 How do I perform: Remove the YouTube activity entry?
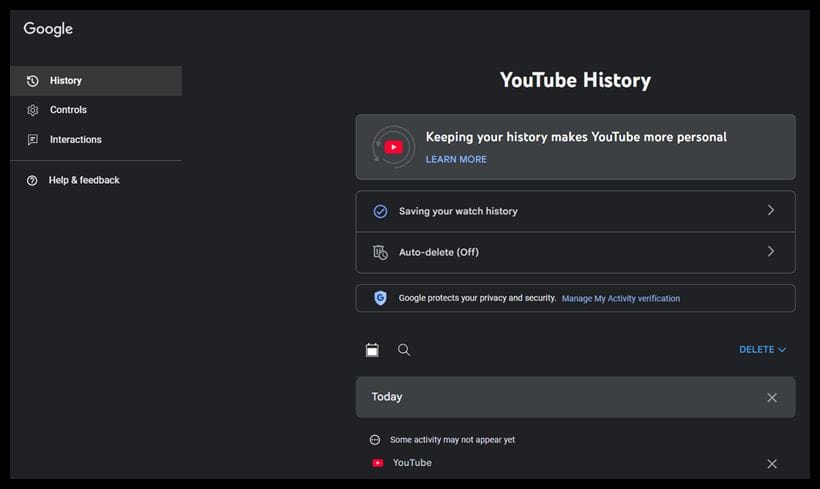tap(771, 464)
